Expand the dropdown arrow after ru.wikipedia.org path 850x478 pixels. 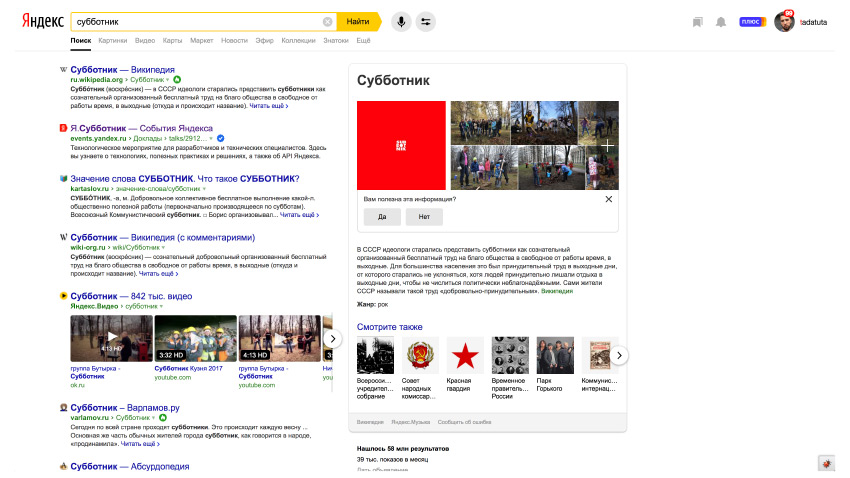tap(168, 80)
